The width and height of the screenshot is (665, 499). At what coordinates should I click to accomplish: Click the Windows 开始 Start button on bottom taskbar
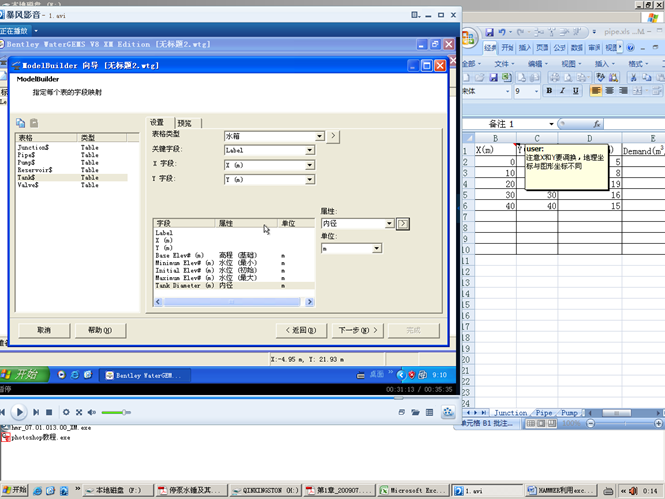click(15, 491)
